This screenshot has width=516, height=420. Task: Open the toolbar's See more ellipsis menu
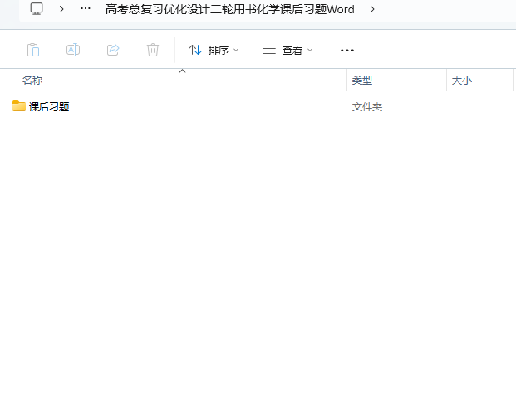coord(347,50)
